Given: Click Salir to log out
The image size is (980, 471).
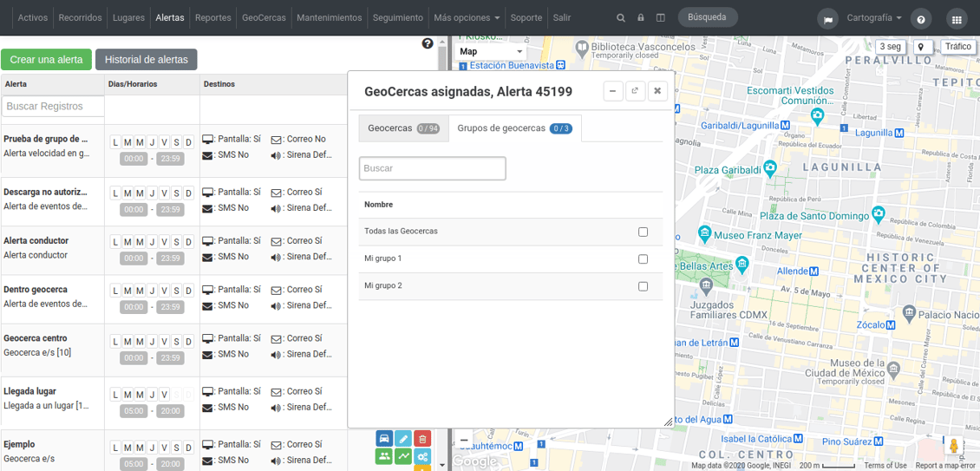Looking at the screenshot, I should coord(562,18).
